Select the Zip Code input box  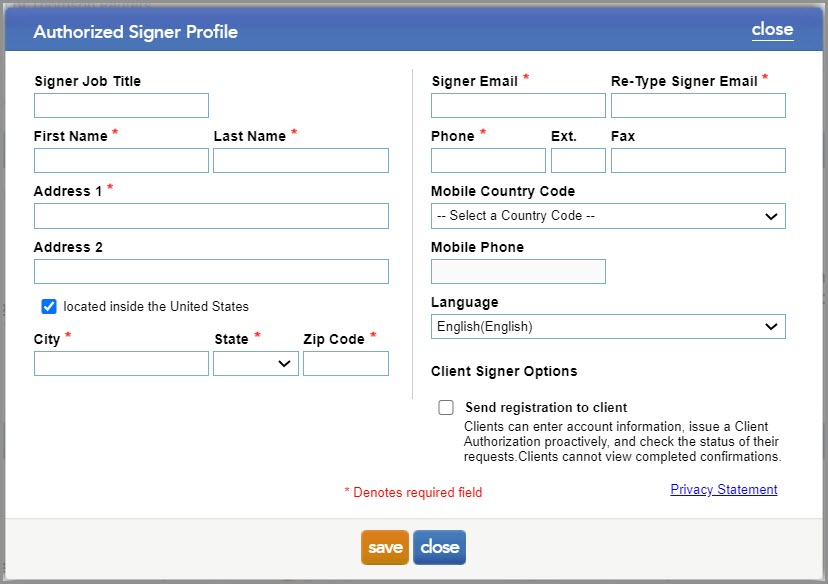click(x=345, y=363)
